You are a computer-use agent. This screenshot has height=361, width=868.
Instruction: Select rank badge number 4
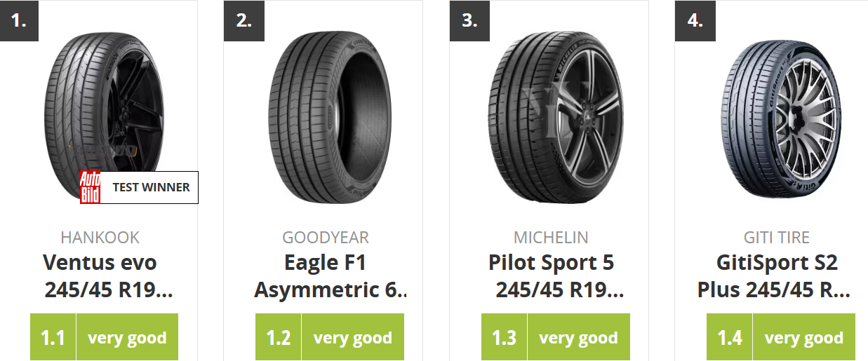point(695,20)
